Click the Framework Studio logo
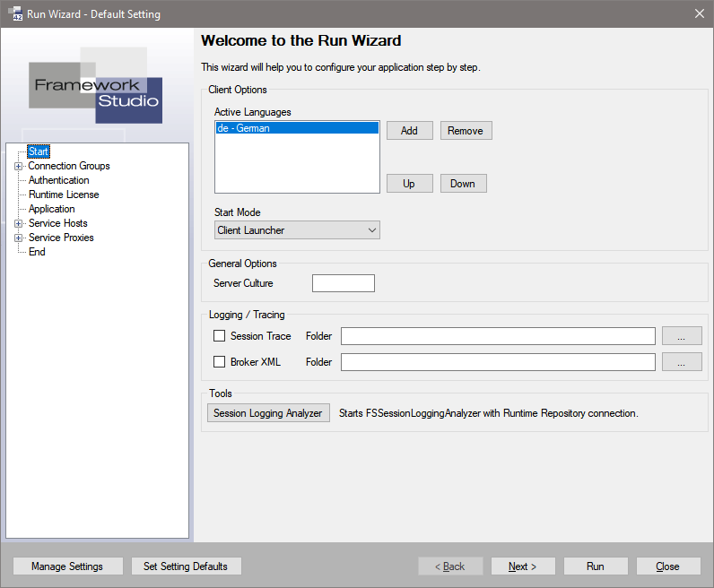 [x=96, y=85]
